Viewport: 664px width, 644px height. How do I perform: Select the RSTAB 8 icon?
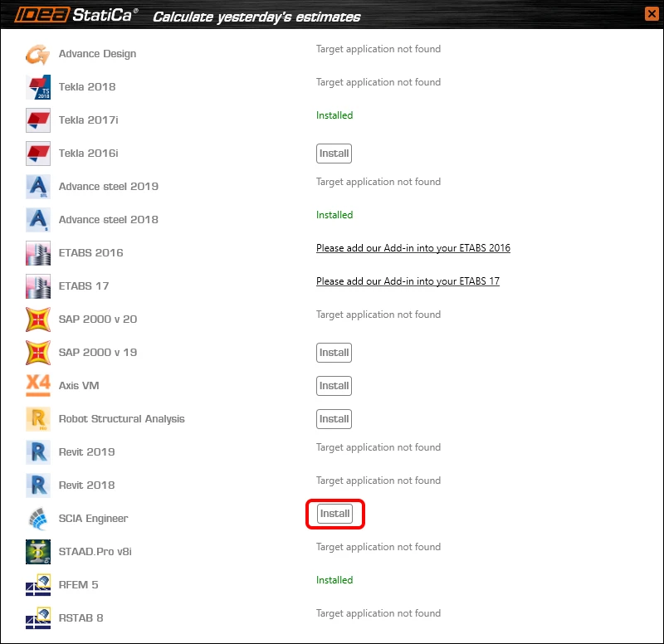[x=38, y=618]
